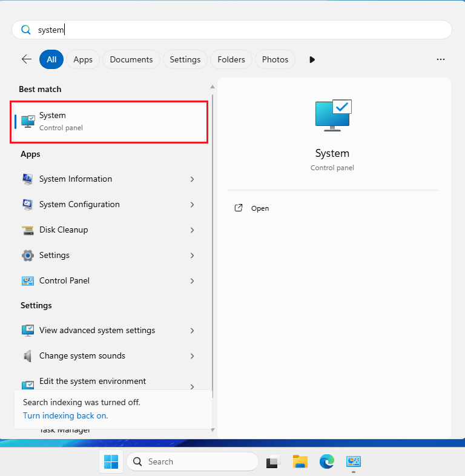Viewport: 465px width, 476px height.
Task: Open System Configuration result
Action: point(109,205)
